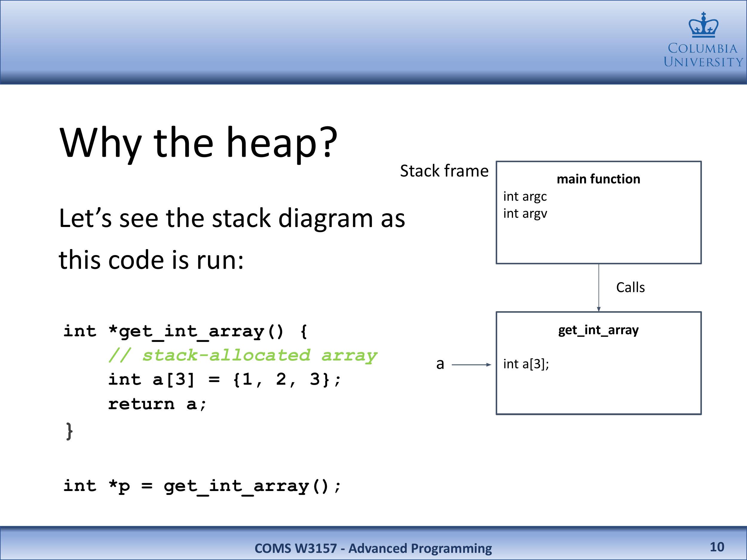This screenshot has width=747, height=560.
Task: Click 'int argv' in main frame
Action: pyautogui.click(x=525, y=214)
